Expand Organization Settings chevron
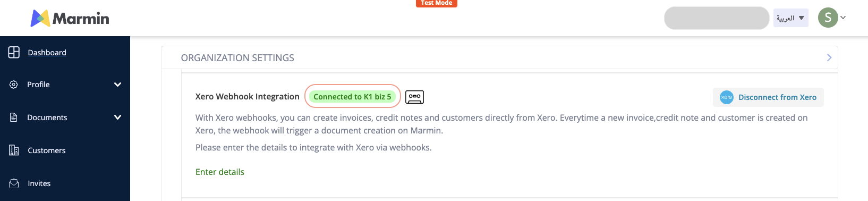 tap(829, 57)
